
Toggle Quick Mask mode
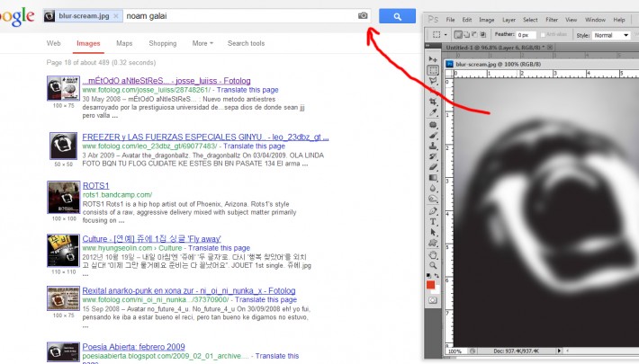click(432, 300)
